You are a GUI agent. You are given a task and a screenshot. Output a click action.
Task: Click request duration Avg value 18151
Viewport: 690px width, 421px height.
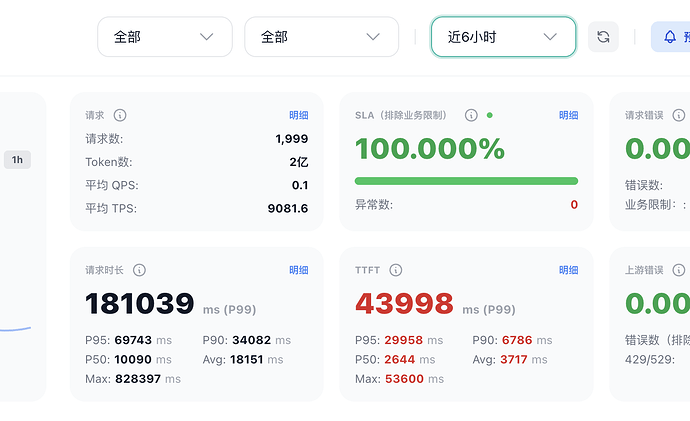click(x=246, y=359)
